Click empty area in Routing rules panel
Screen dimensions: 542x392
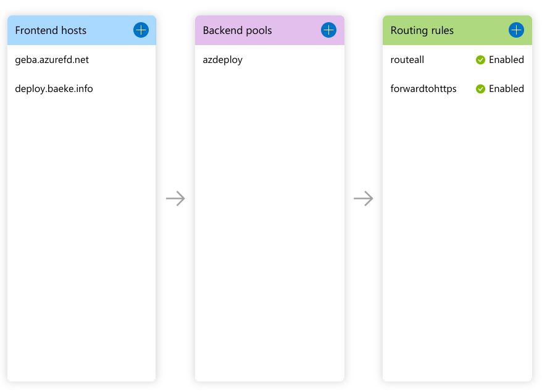coord(457,247)
